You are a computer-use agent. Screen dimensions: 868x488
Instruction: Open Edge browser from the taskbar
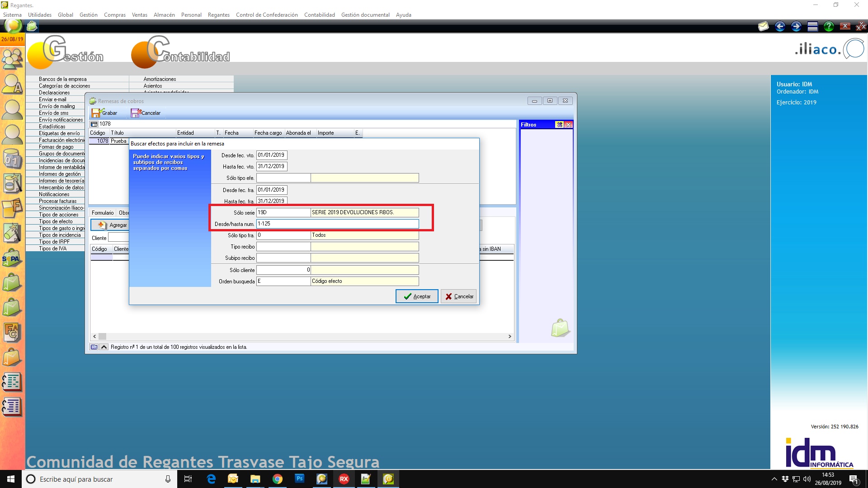(211, 479)
